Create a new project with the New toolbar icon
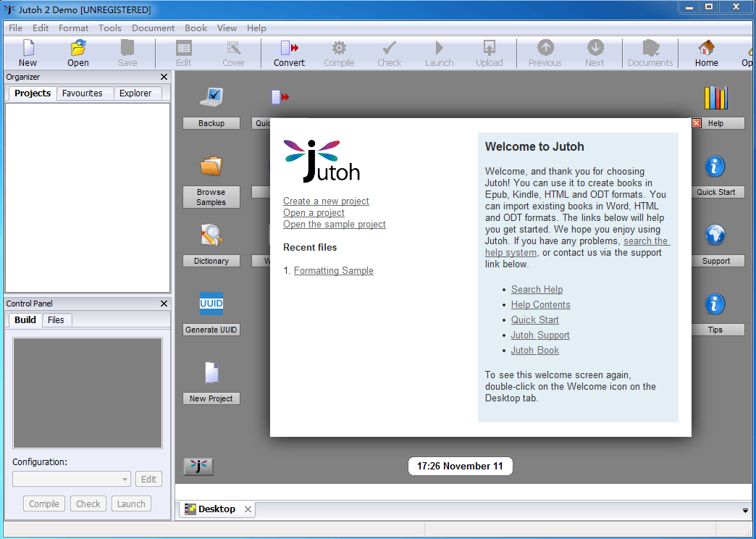The width and height of the screenshot is (756, 539). tap(27, 53)
